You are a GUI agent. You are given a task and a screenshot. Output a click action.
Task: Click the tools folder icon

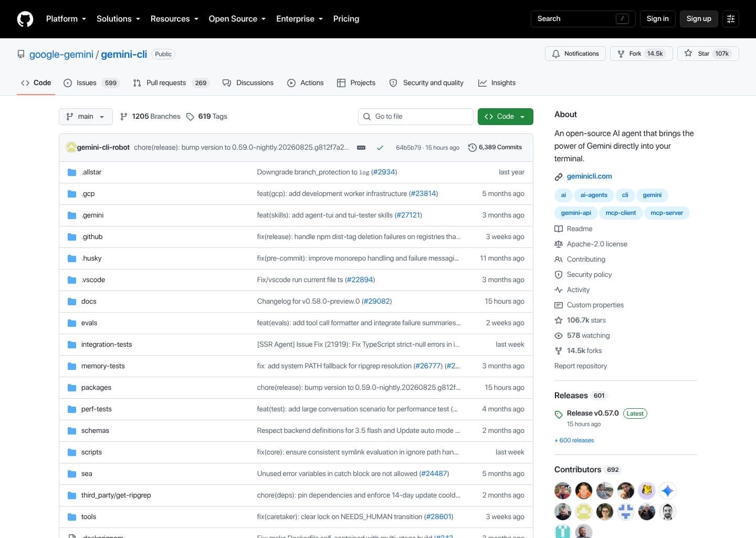click(72, 517)
